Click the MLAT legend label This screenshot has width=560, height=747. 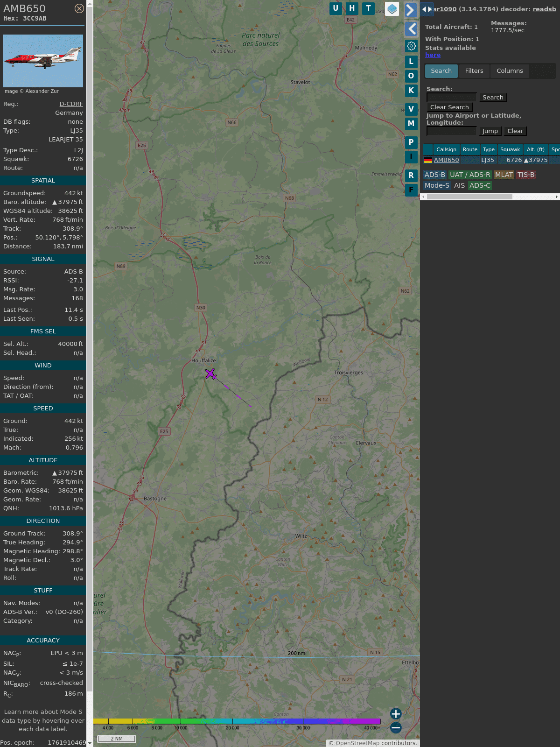pyautogui.click(x=504, y=175)
